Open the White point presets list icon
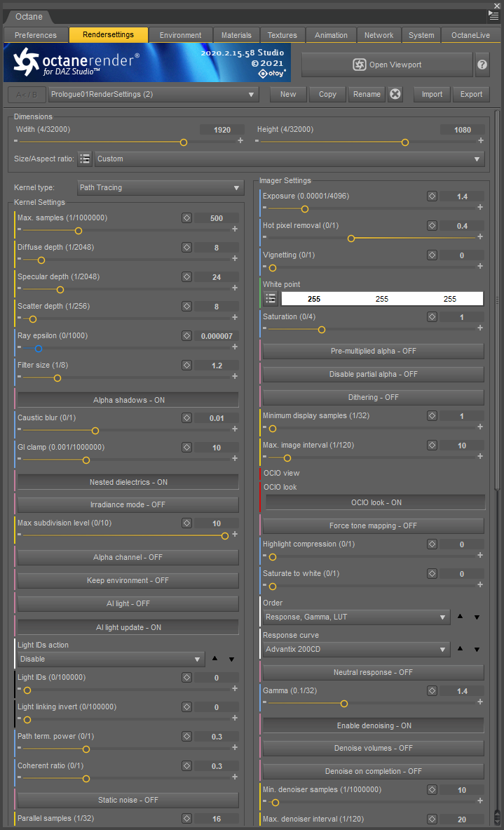Image resolution: width=504 pixels, height=830 pixels. (x=271, y=299)
